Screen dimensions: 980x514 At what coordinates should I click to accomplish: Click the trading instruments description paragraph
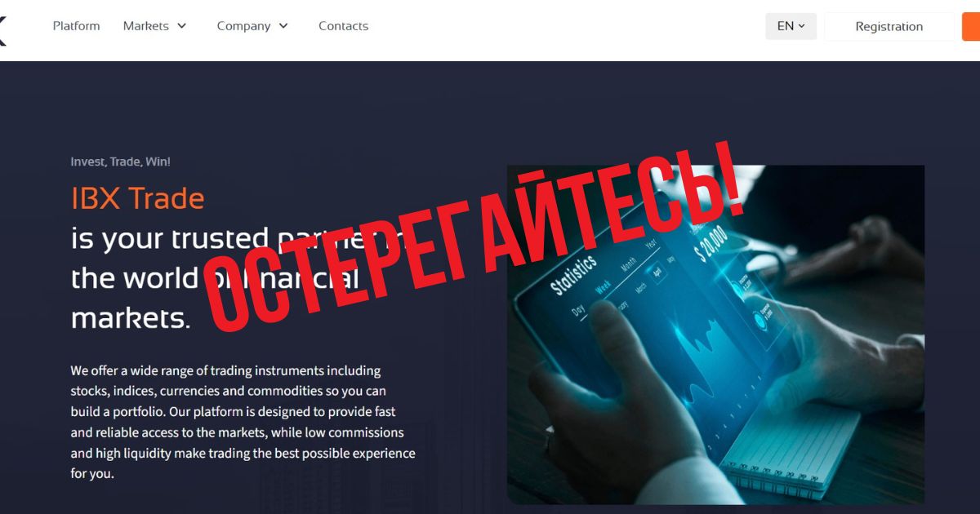pyautogui.click(x=243, y=422)
